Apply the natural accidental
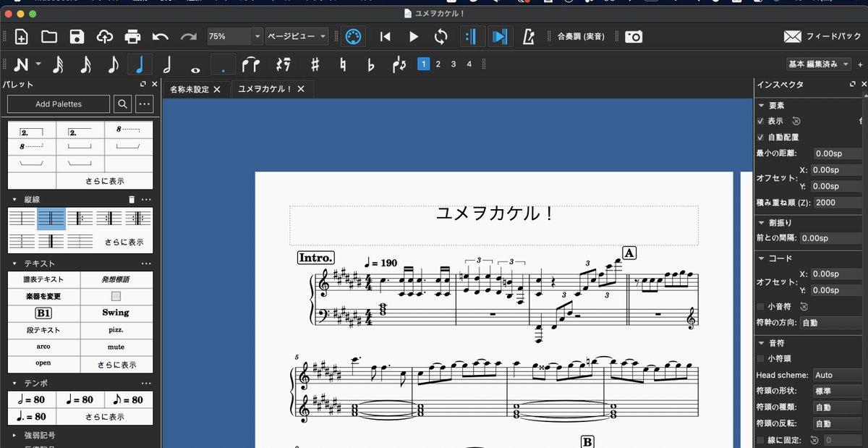 click(x=344, y=64)
